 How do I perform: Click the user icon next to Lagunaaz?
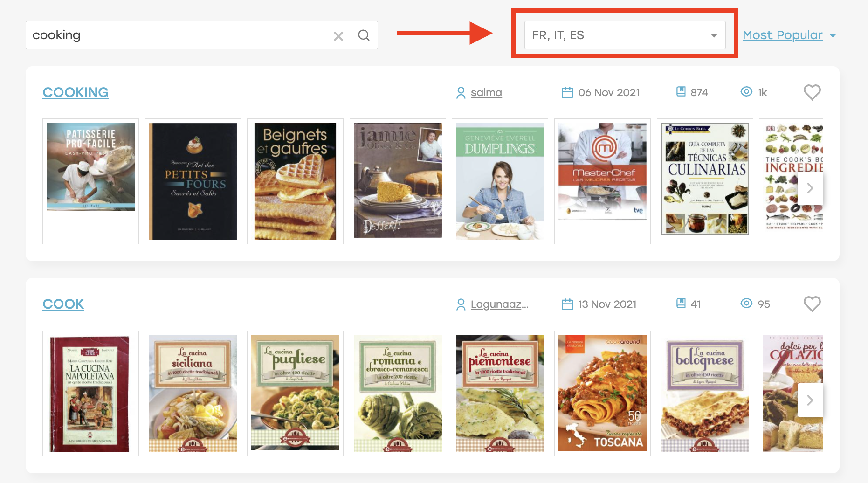click(x=461, y=304)
